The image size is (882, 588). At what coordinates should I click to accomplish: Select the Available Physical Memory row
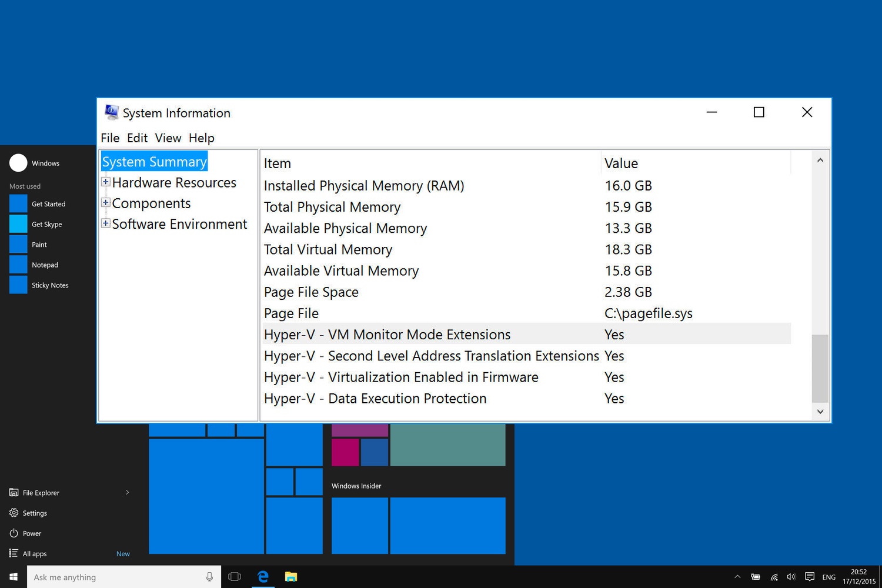tap(526, 228)
